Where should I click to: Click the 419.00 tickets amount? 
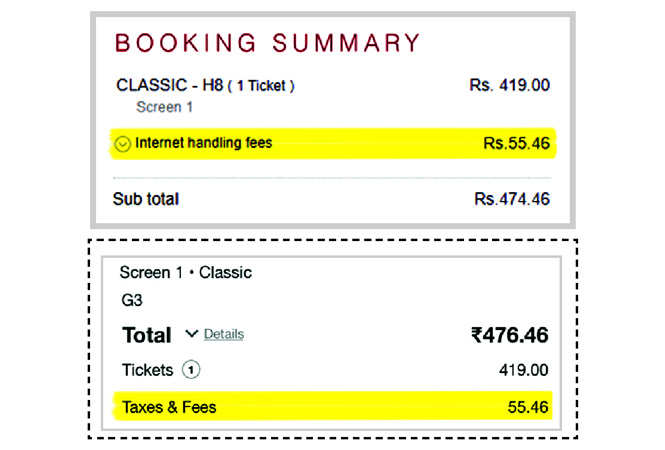[523, 370]
